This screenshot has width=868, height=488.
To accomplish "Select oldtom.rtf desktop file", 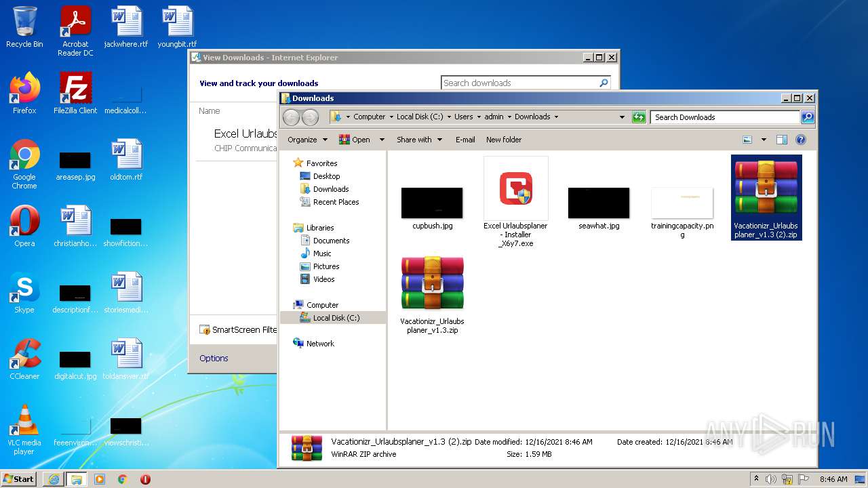I will tap(126, 160).
